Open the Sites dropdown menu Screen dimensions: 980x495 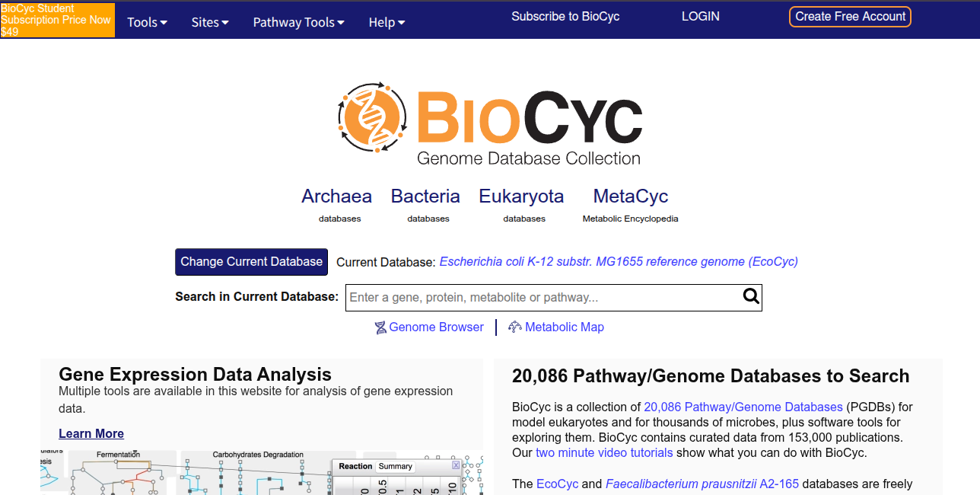[x=210, y=22]
